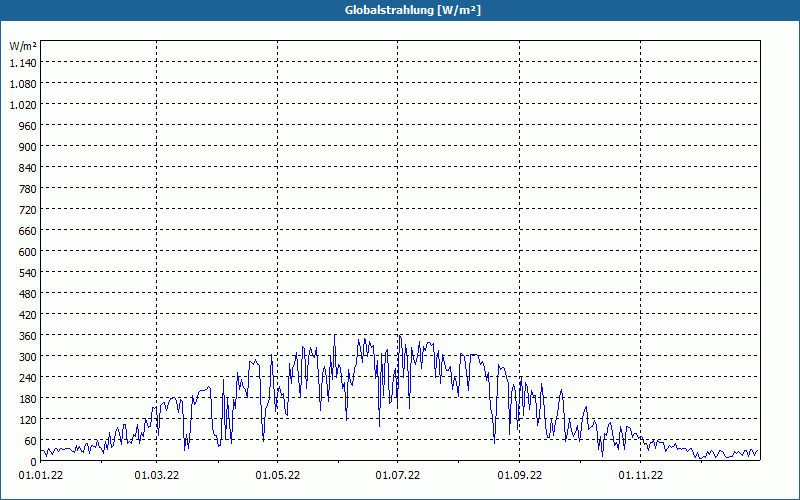The image size is (800, 500).
Task: Select the 1.080 y-axis label
Action: point(23,84)
